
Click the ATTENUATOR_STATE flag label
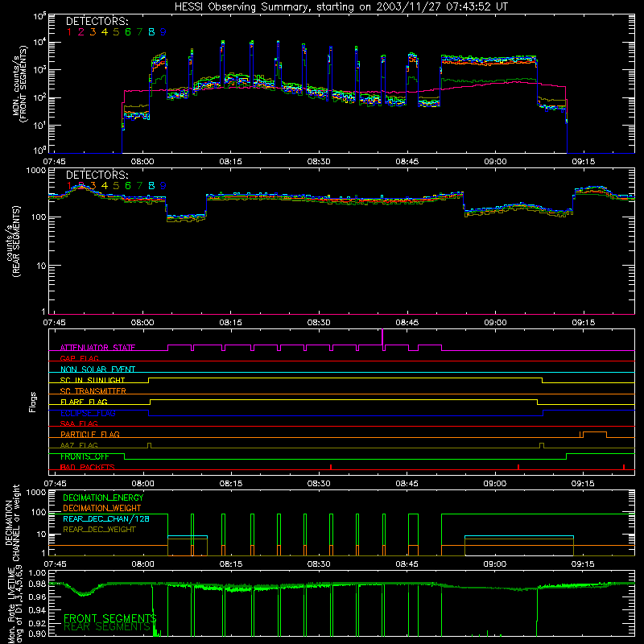[97, 348]
